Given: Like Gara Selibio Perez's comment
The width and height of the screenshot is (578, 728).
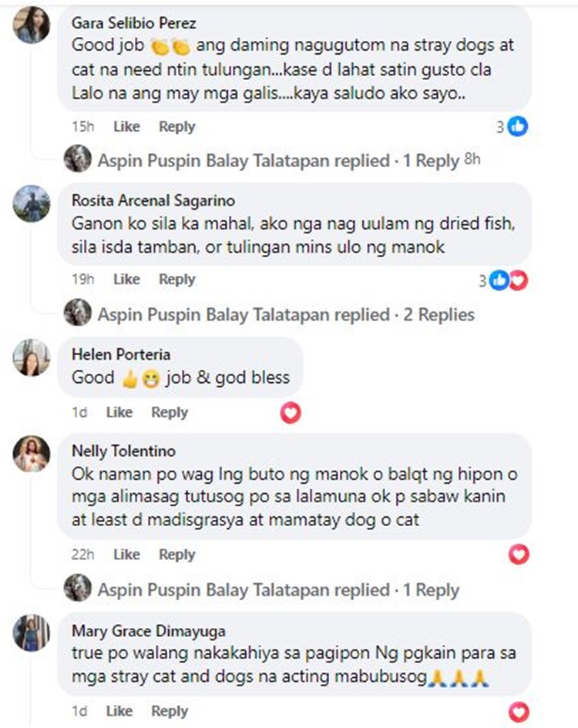Looking at the screenshot, I should (126, 126).
